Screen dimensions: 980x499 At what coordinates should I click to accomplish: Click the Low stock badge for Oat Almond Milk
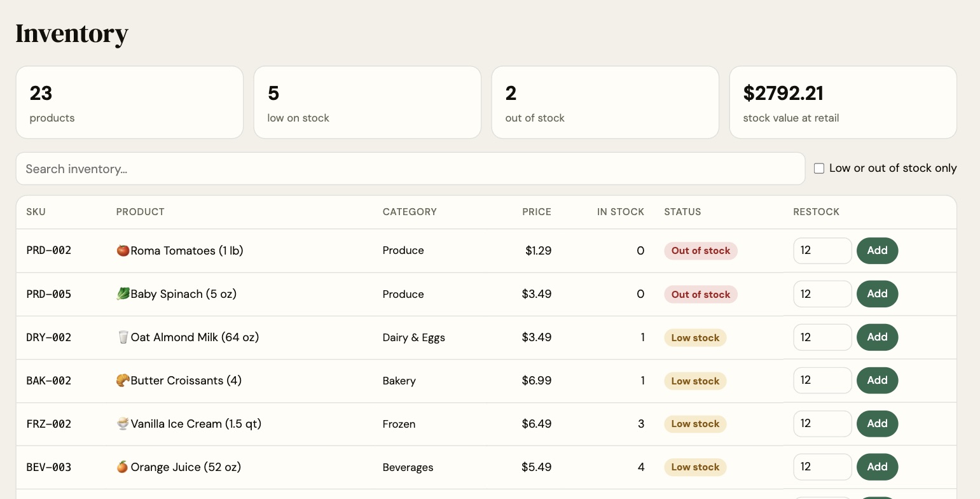[x=695, y=338]
